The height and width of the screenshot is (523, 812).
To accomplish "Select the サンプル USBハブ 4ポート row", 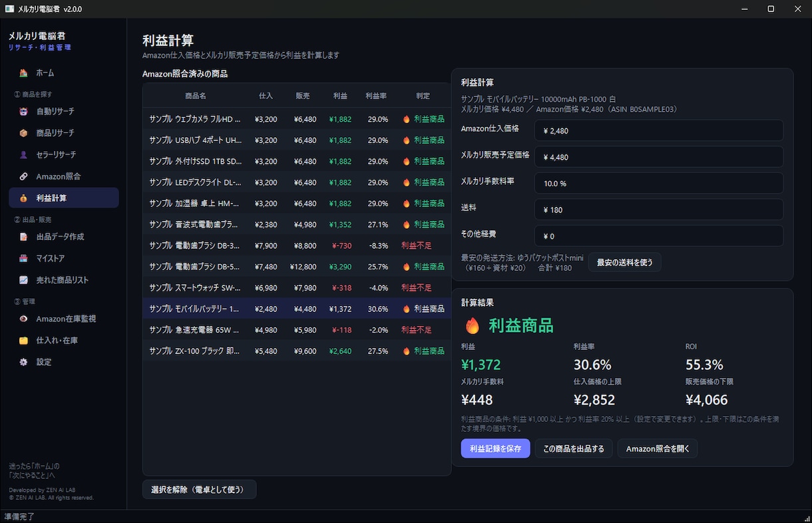I will (297, 140).
